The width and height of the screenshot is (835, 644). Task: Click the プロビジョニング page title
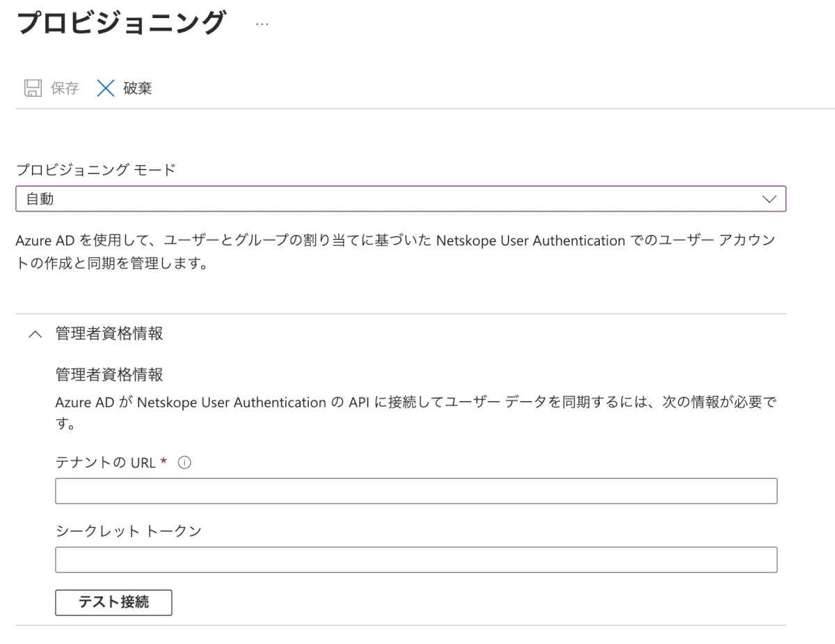pos(121,24)
